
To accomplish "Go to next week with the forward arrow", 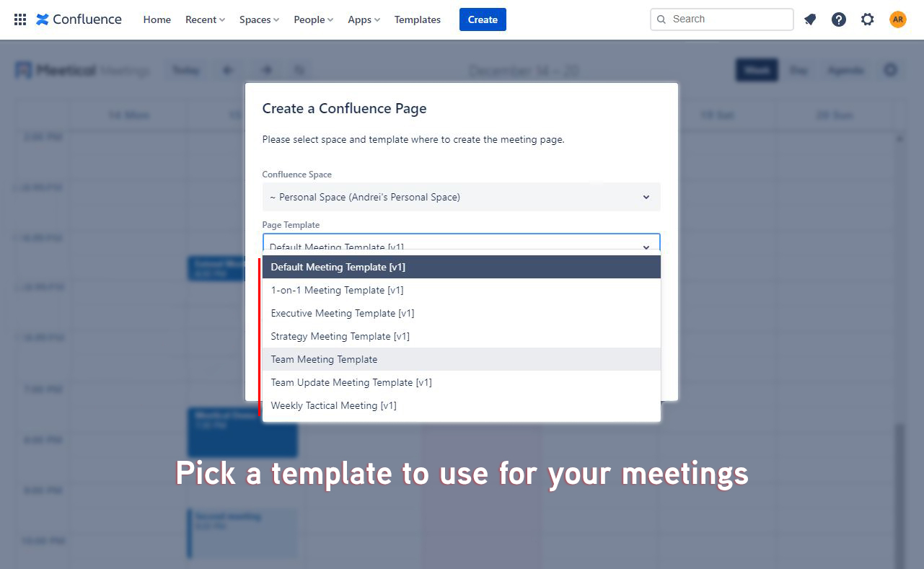I will pos(266,70).
